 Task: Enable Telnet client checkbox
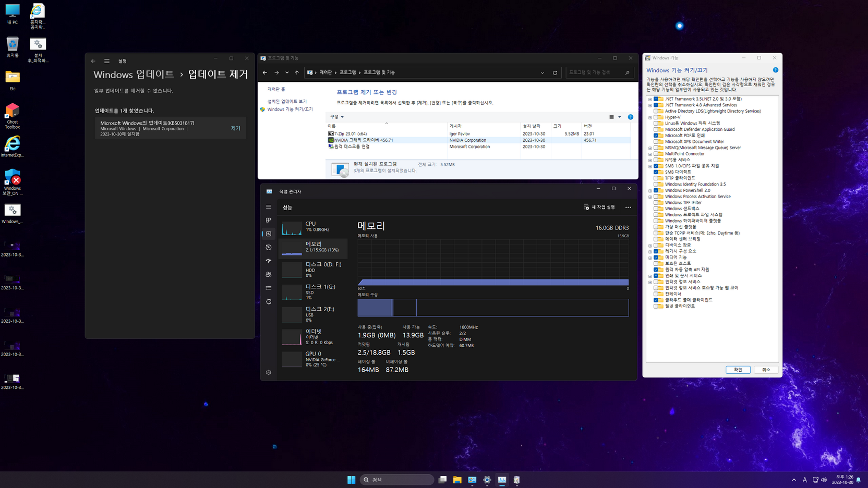pos(656,306)
